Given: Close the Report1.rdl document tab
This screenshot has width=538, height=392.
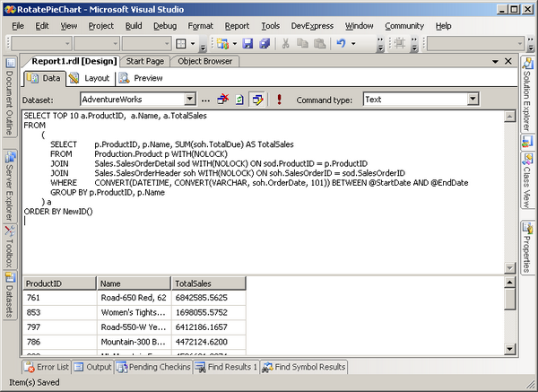Looking at the screenshot, I should point(508,61).
